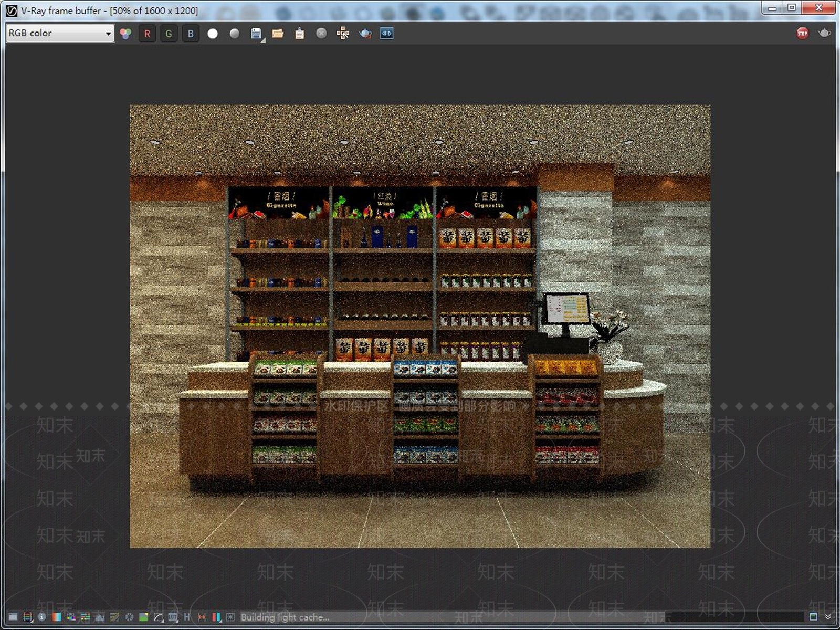Screen dimensions: 840x630
Task: Toggle the green channel G button
Action: point(169,34)
